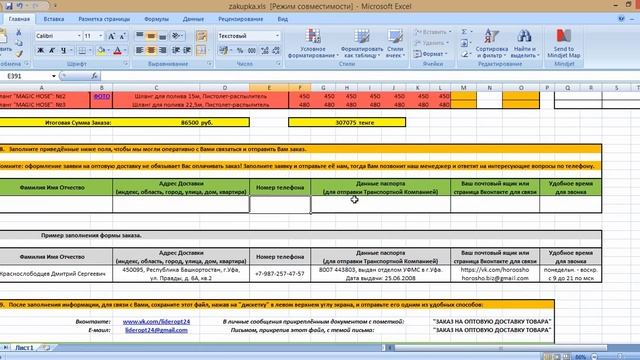The width and height of the screenshot is (640, 360).
Task: Apply the red font color
Action: click(118, 51)
